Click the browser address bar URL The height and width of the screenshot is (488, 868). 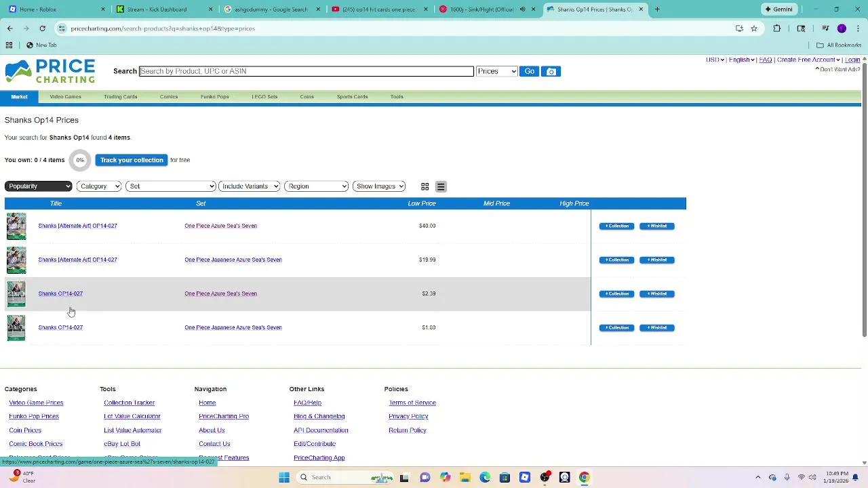point(163,28)
